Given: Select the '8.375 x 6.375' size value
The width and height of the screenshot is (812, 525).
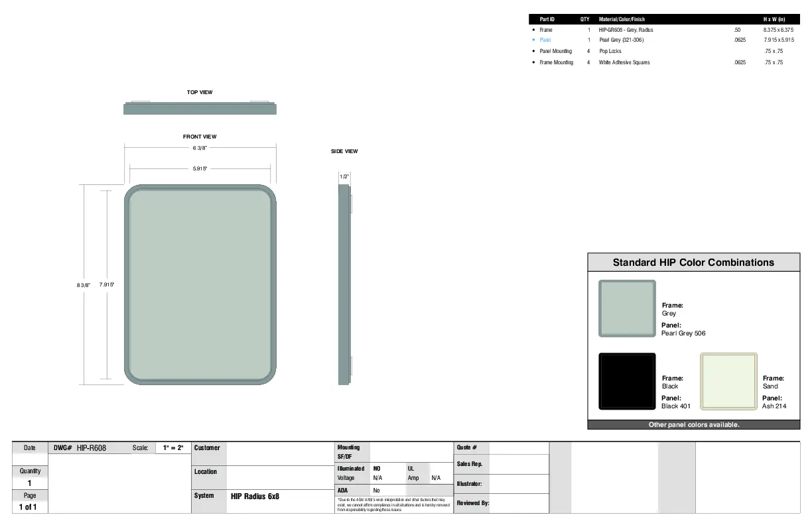Looking at the screenshot, I should click(779, 30).
